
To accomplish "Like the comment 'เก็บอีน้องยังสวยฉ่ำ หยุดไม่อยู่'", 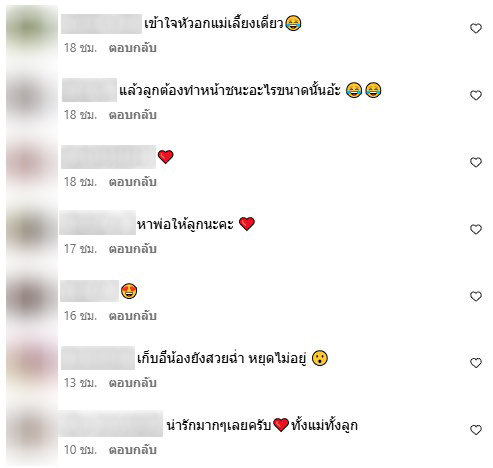I will [476, 363].
